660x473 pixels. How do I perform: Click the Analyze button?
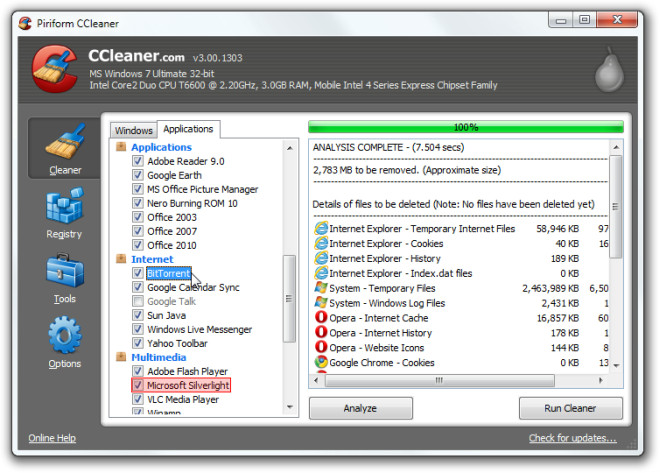point(360,408)
